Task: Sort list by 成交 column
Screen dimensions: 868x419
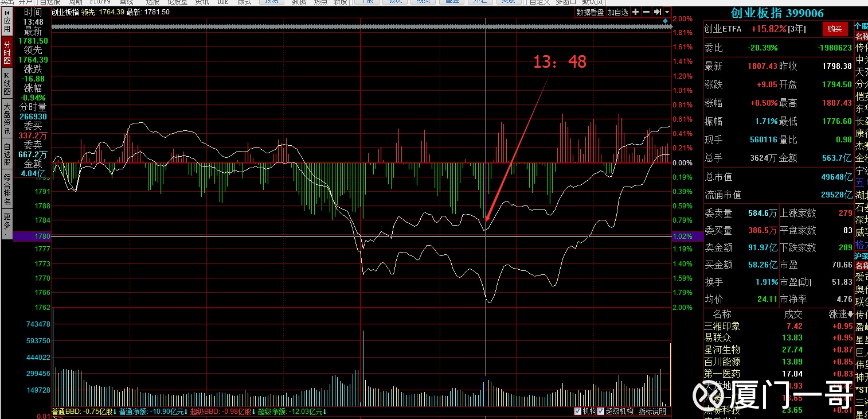Action: click(793, 314)
